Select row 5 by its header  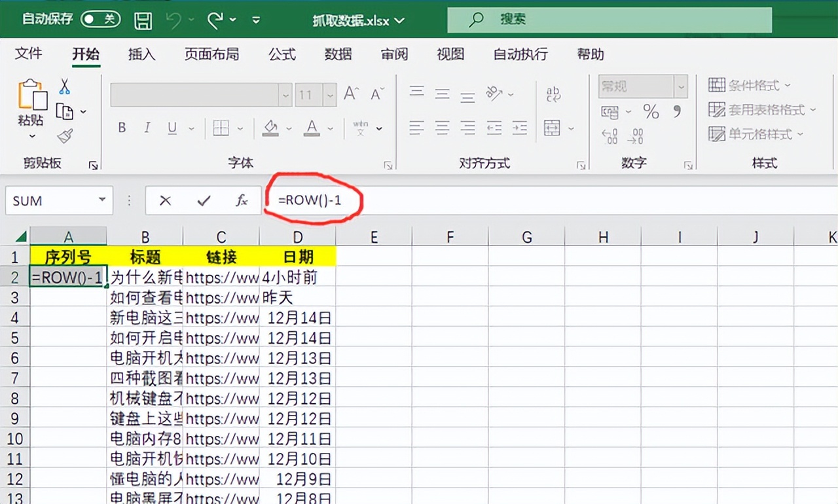click(x=15, y=338)
